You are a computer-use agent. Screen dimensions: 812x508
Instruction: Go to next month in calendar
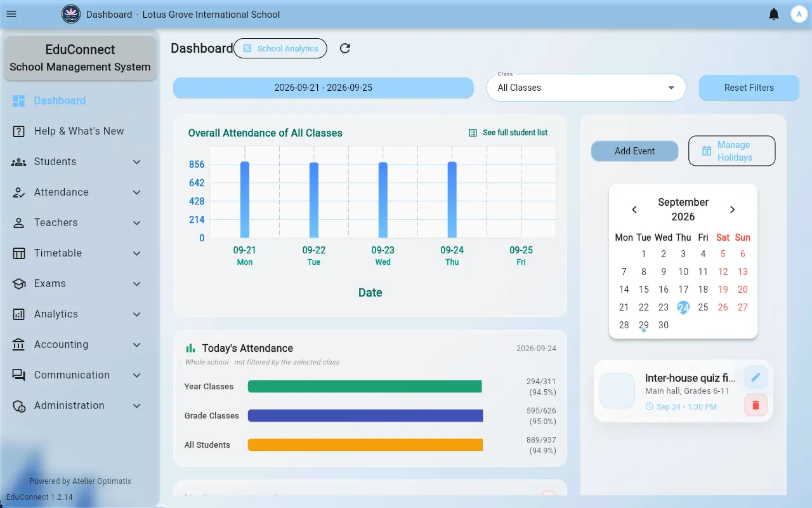[x=732, y=210]
